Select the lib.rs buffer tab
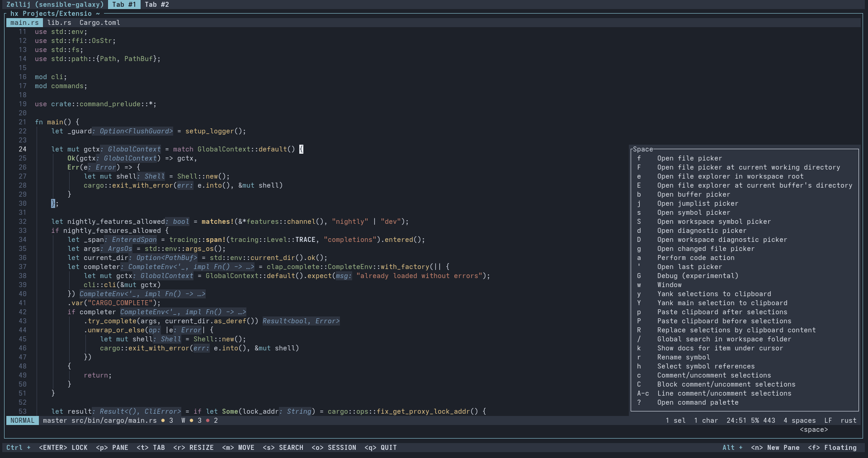The image size is (868, 458). click(x=59, y=23)
